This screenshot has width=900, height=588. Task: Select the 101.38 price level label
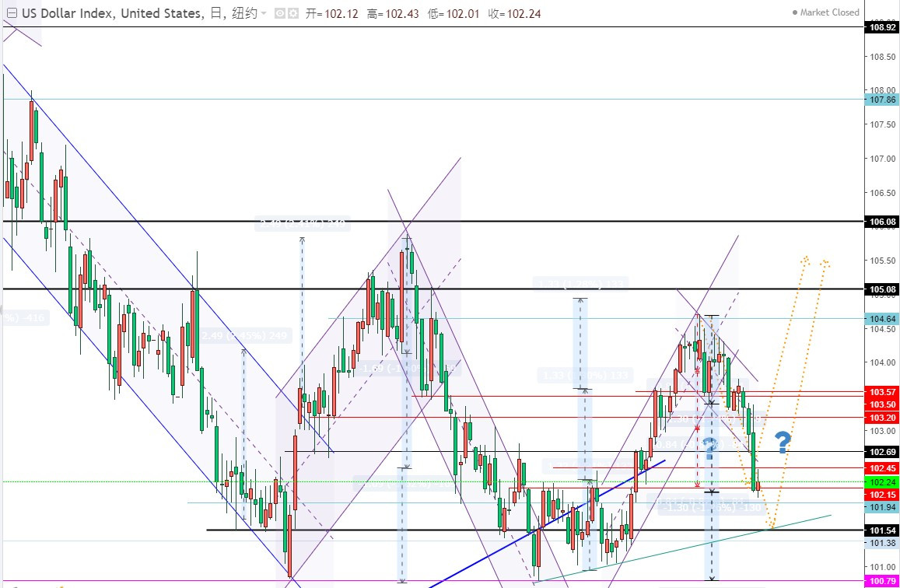click(x=882, y=543)
